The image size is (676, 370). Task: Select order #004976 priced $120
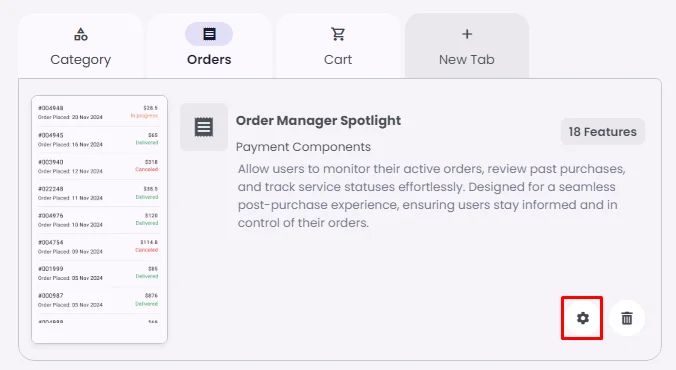(98, 219)
